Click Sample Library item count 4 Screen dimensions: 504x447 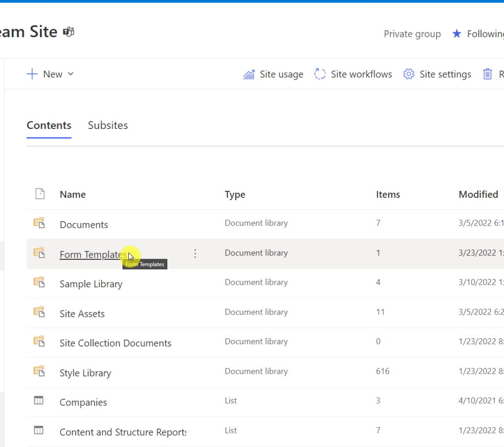(378, 283)
